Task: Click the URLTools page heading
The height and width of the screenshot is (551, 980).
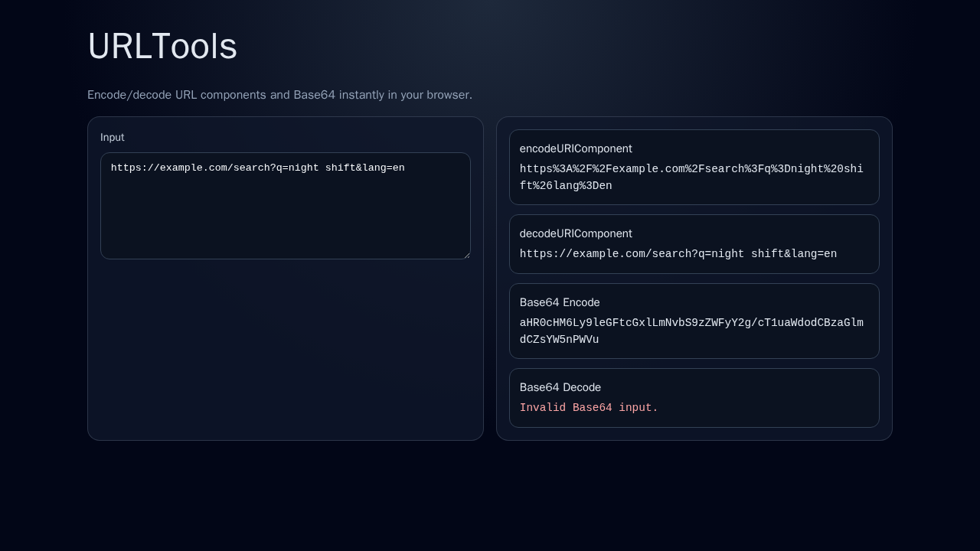Action: (162, 47)
